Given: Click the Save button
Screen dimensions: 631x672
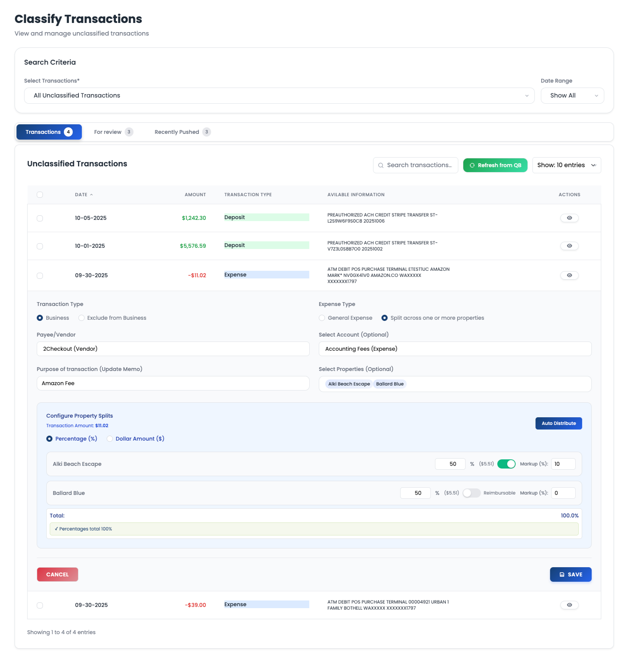Looking at the screenshot, I should (x=570, y=574).
